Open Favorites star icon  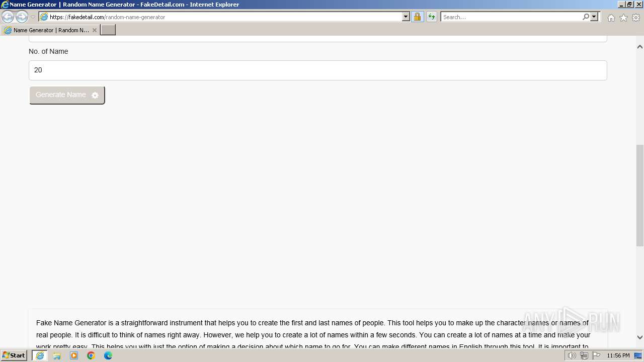[623, 18]
